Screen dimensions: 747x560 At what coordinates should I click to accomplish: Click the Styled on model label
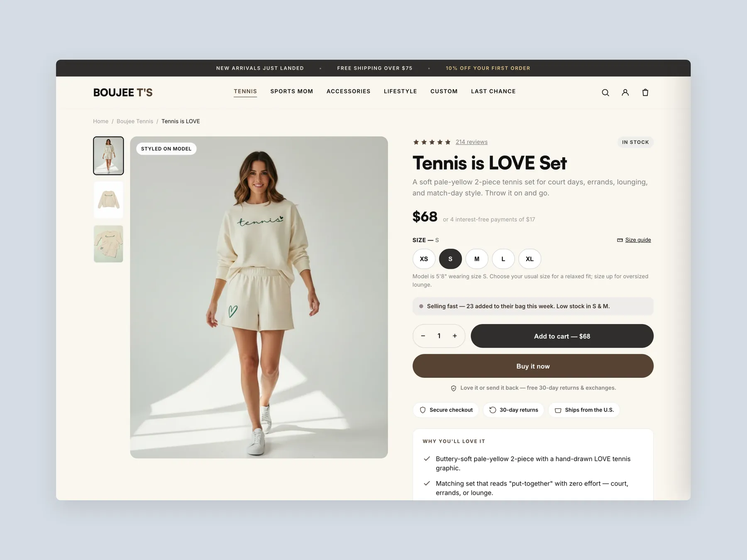(x=166, y=149)
